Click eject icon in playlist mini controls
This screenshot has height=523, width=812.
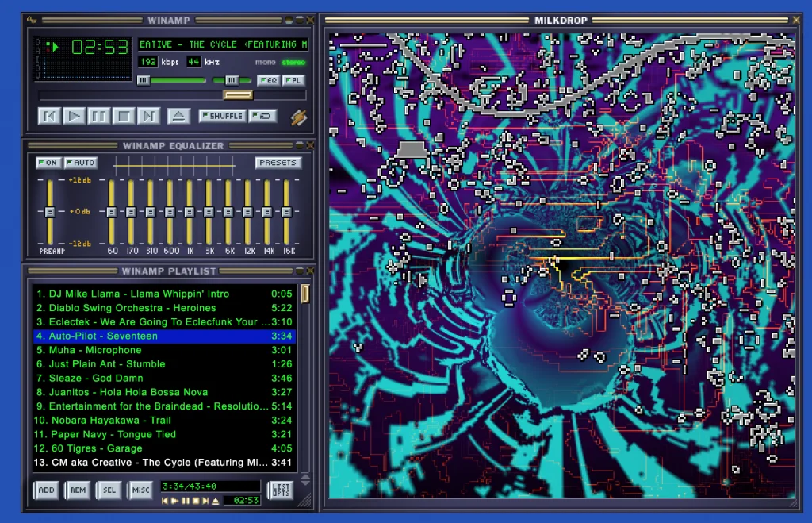[x=216, y=501]
